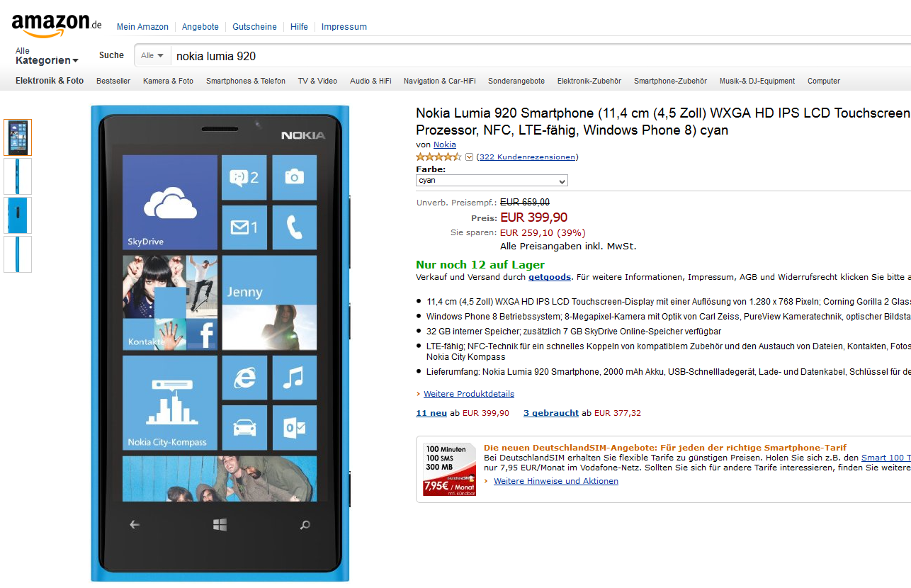Click the struck-through price EUR 659,00

[525, 203]
